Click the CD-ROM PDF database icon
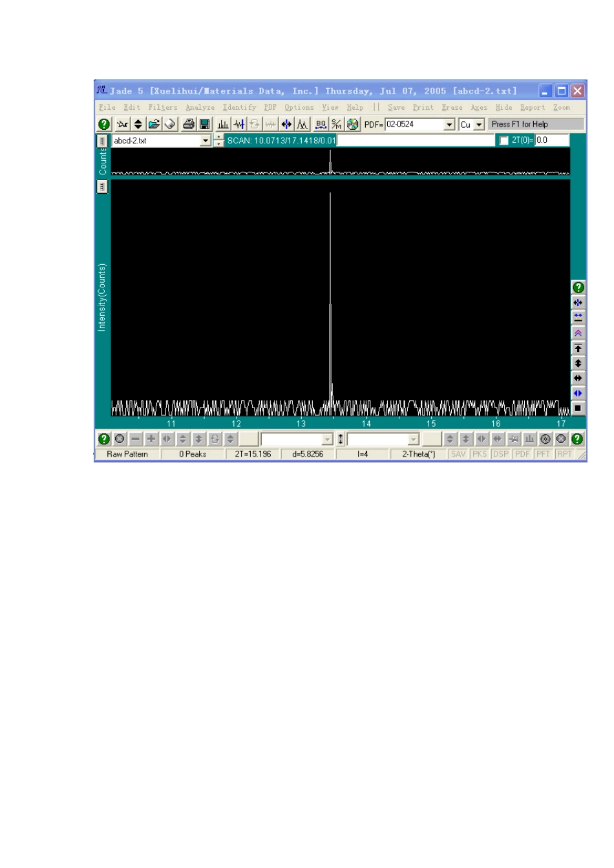This screenshot has width=614, height=868. (352, 124)
